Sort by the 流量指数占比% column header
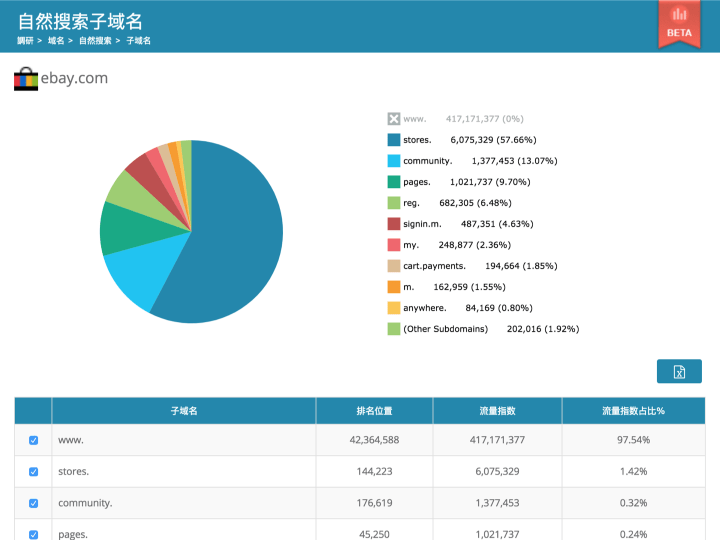The height and width of the screenshot is (540, 720). click(x=634, y=411)
